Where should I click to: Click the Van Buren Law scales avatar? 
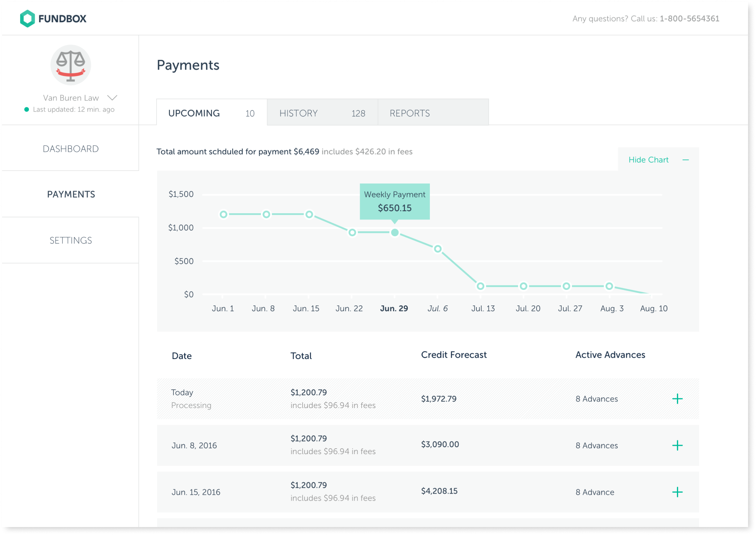coord(71,65)
